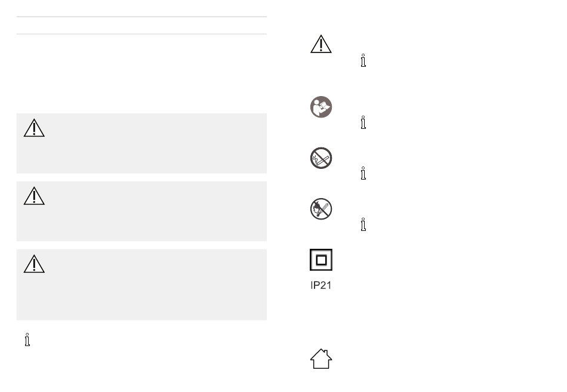Click the read-the-manual symbol
The image size is (567, 392).
321,107
